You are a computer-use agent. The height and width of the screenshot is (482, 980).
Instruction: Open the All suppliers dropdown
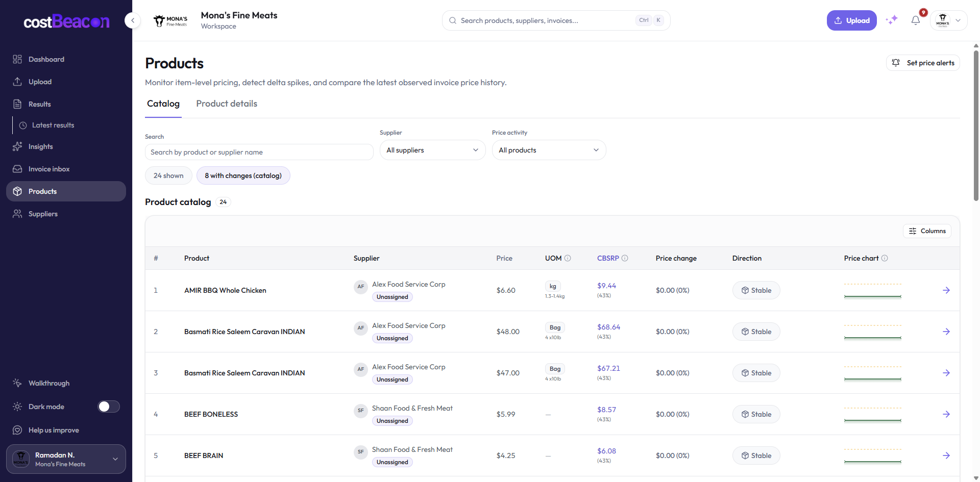(x=432, y=150)
